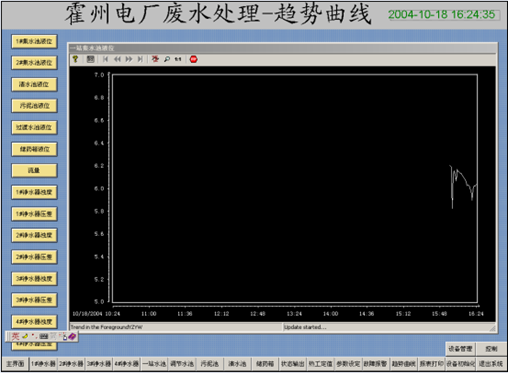Image resolution: width=509 pixels, height=374 pixels.
Task: Stop trend update with red stop icon
Action: point(194,59)
